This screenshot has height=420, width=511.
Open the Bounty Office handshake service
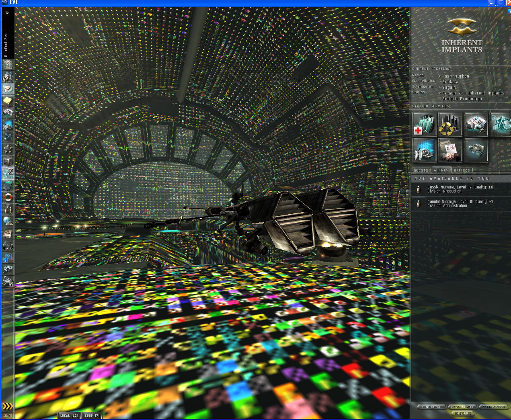coord(449,150)
